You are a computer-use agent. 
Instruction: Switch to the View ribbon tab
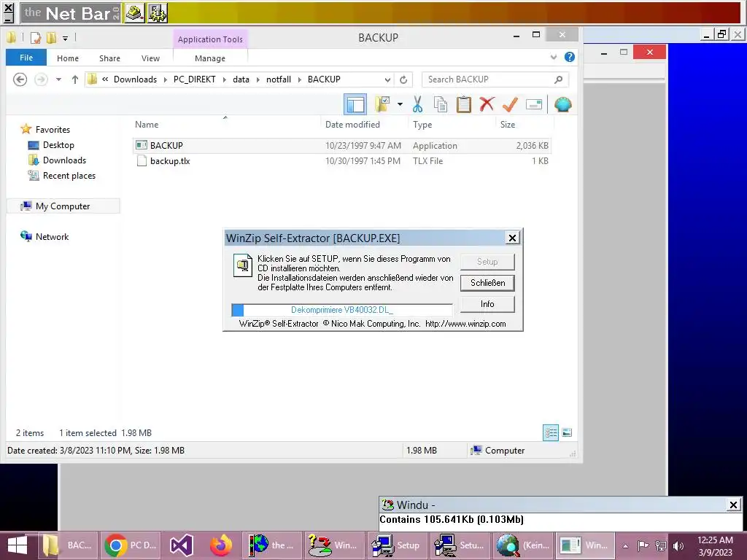pyautogui.click(x=150, y=58)
